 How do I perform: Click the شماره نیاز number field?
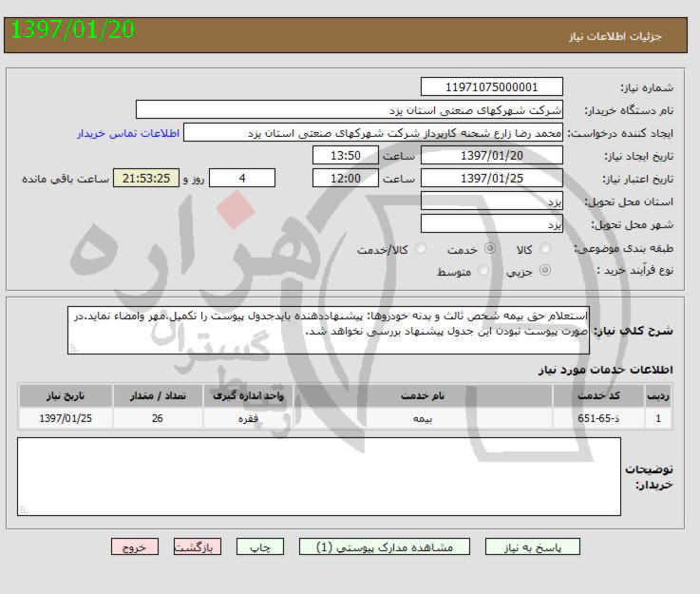tap(492, 87)
